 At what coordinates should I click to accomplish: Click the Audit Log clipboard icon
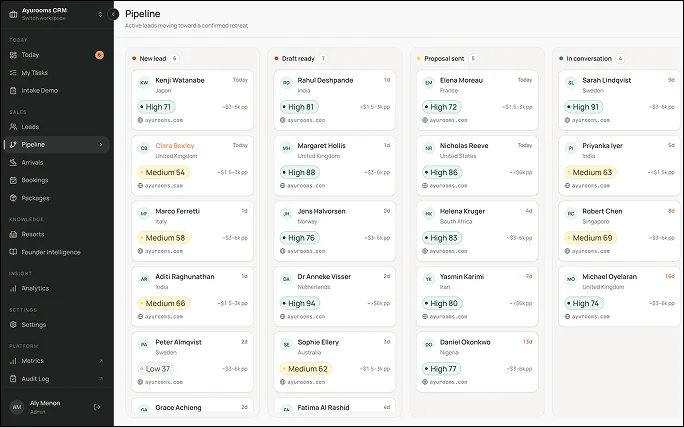coord(13,379)
